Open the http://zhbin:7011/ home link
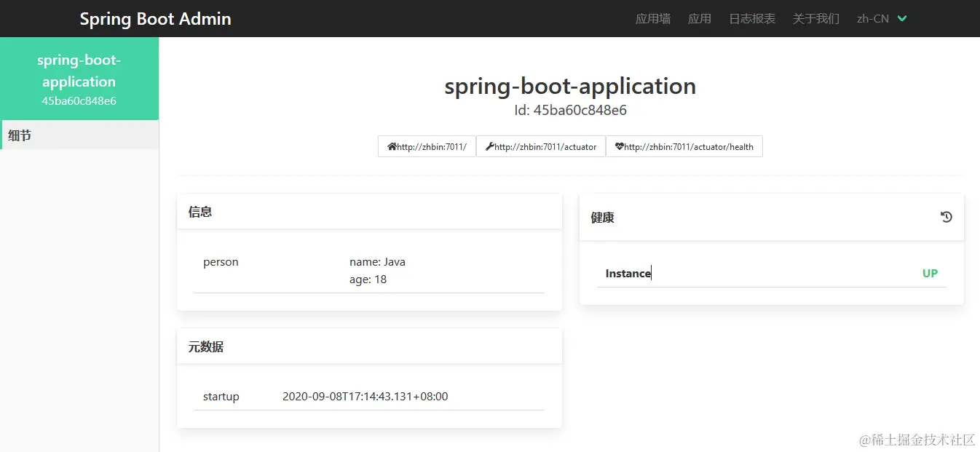The image size is (980, 452). pyautogui.click(x=427, y=146)
